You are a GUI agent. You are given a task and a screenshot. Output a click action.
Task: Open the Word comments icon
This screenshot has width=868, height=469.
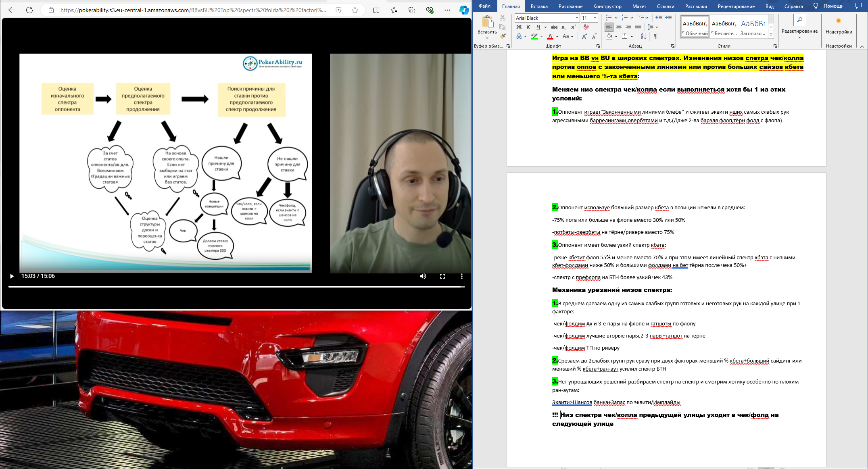pyautogui.click(x=858, y=6)
